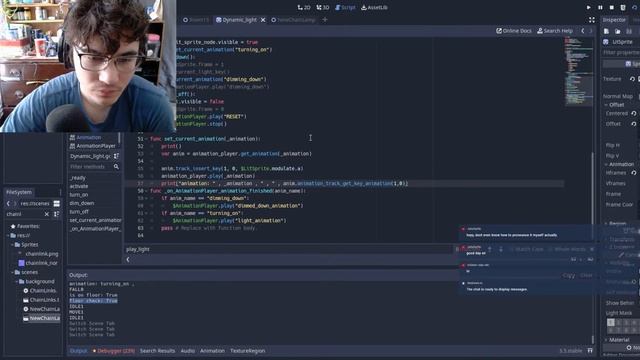Clear the FileSystem search text
The width and height of the screenshot is (640, 360).
point(47,214)
